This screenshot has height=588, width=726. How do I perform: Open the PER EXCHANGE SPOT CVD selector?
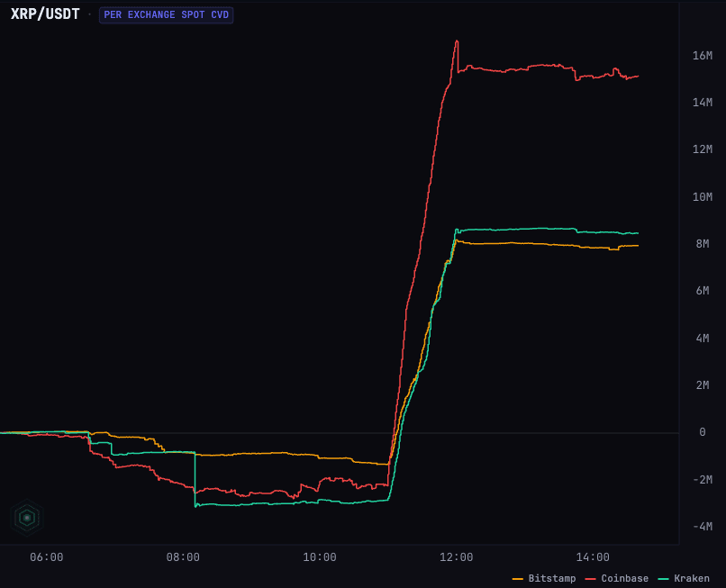(166, 14)
